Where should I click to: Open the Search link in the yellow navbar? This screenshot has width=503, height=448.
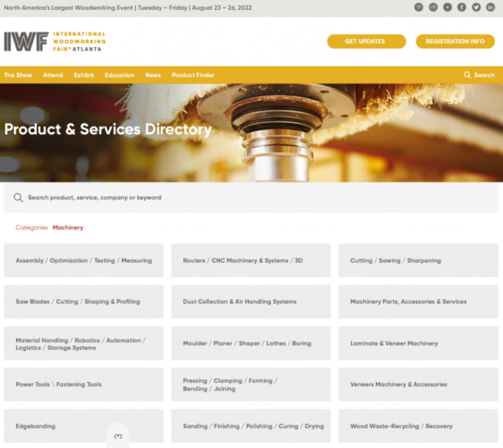click(479, 75)
